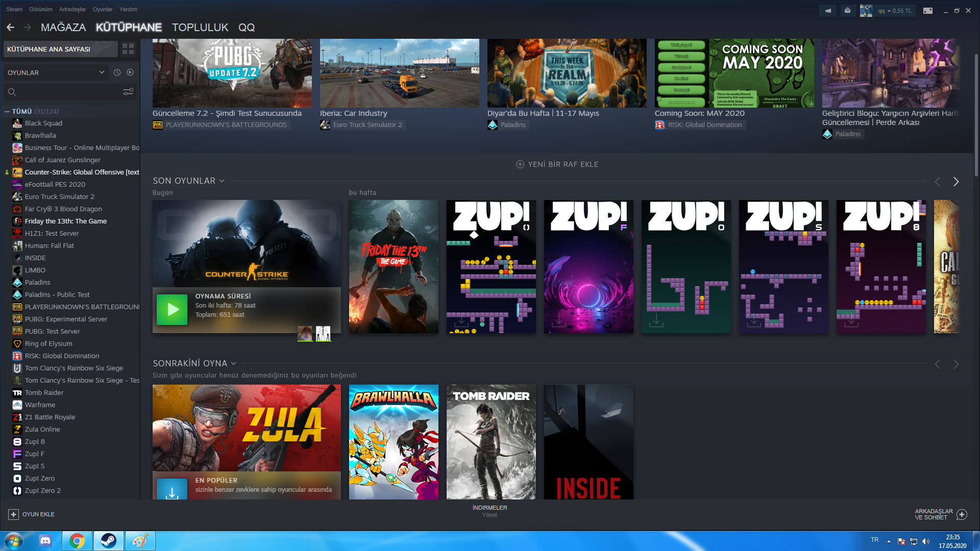Click the PLAYERUNKNOWN'S BATTLEGROUNDS news tag
This screenshot has width=980, height=551.
click(x=220, y=125)
